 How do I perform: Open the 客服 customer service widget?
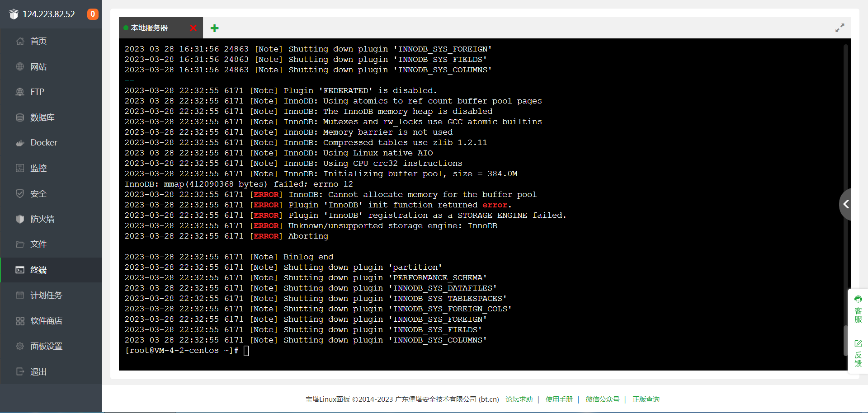click(x=858, y=309)
